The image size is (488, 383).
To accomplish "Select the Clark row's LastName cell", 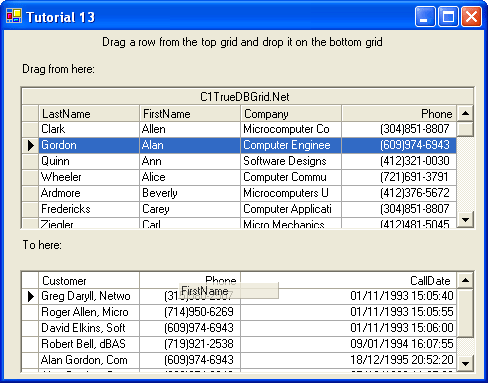I will (89, 129).
